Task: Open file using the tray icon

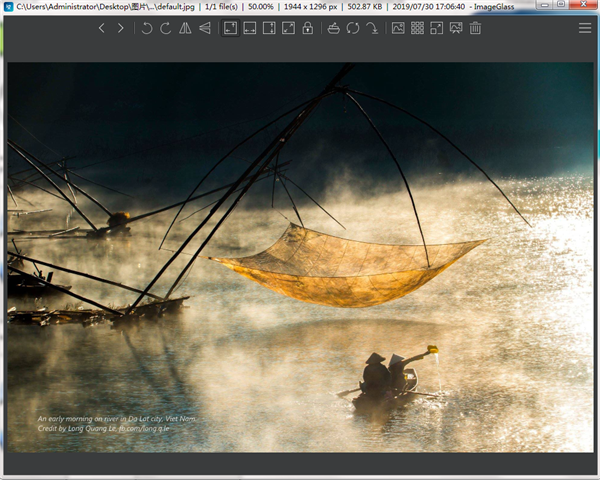Action: pyautogui.click(x=333, y=28)
